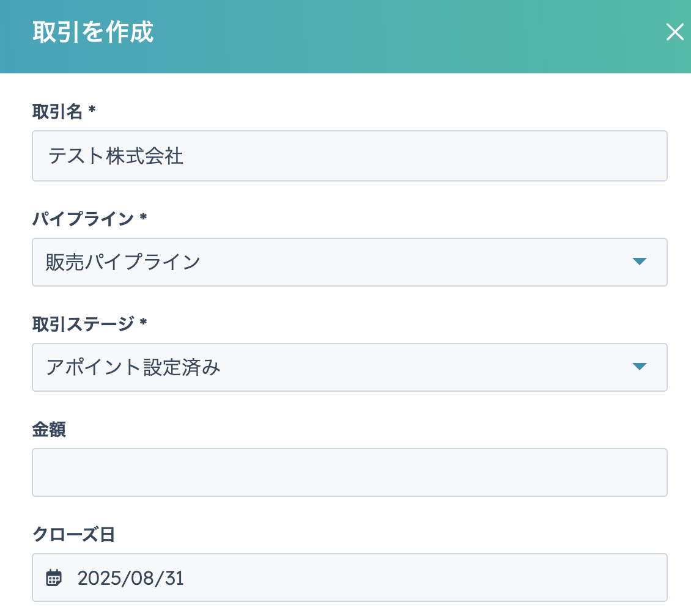This screenshot has height=616, width=691.
Task: Click the required asterisk beside 取引名
Action: (x=92, y=111)
